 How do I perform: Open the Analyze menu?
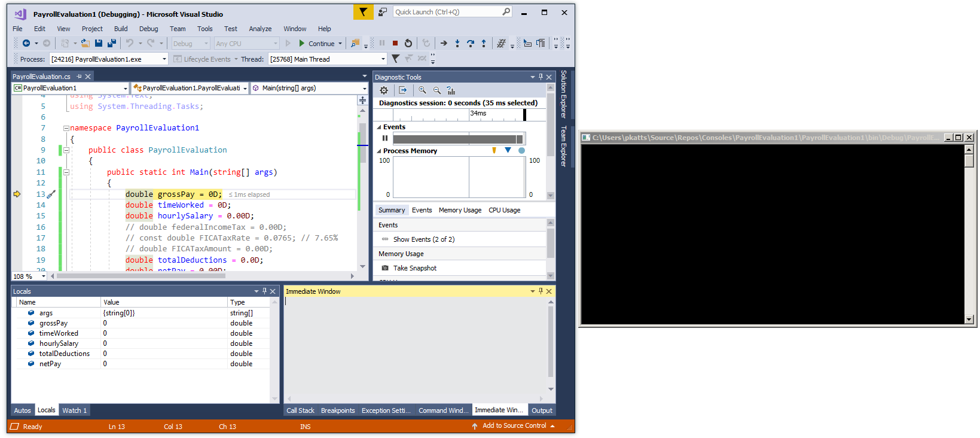tap(260, 29)
